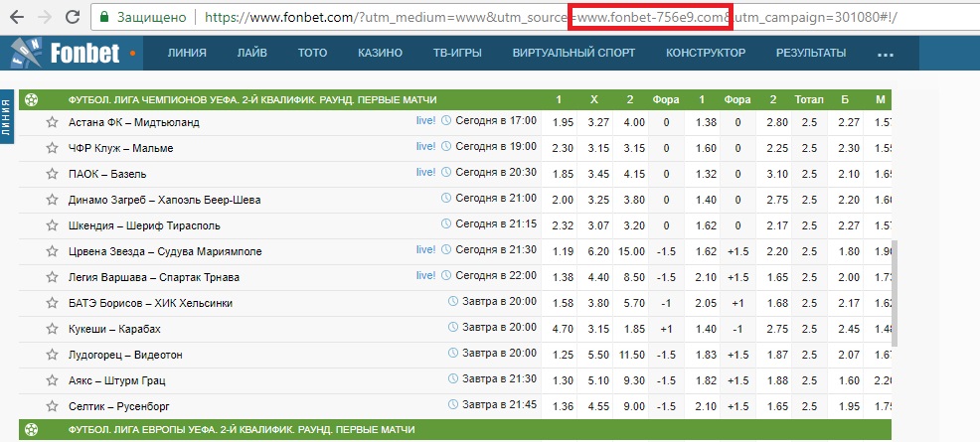View РЕЗУЛЬТАТЫ page
The height and width of the screenshot is (442, 980).
811,53
